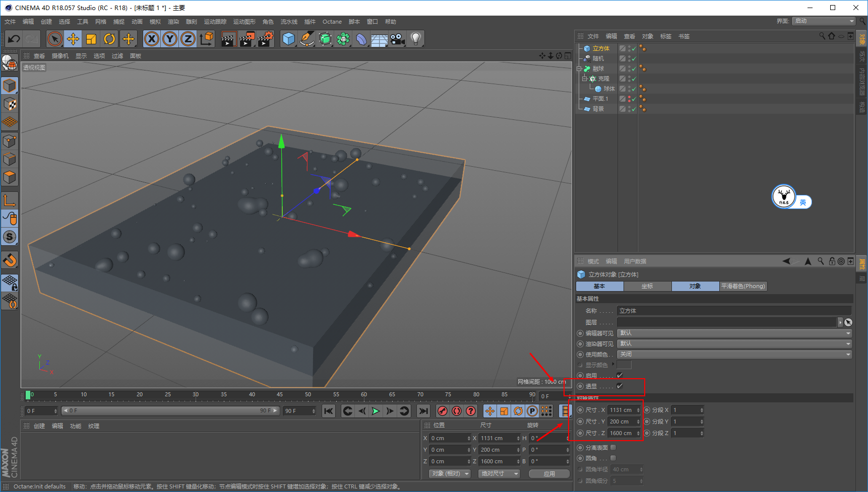The width and height of the screenshot is (868, 492).
Task: Open the floor/environment objects icon
Action: [x=379, y=39]
